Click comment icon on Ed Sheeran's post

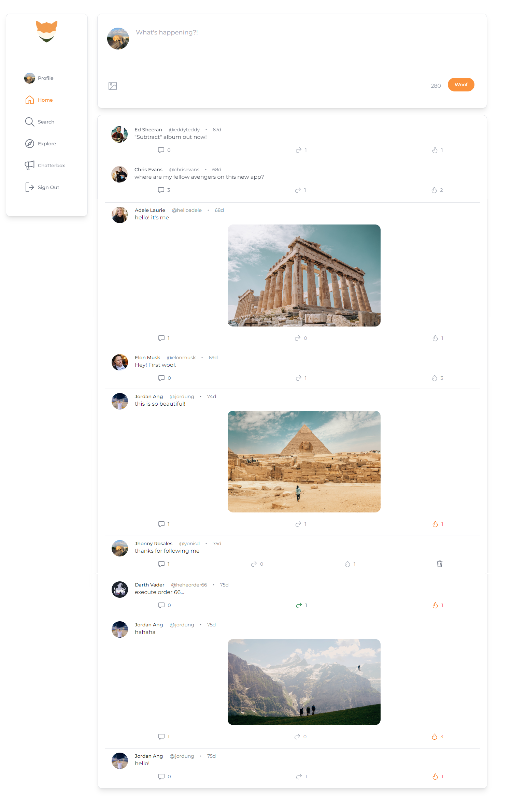[x=161, y=150]
